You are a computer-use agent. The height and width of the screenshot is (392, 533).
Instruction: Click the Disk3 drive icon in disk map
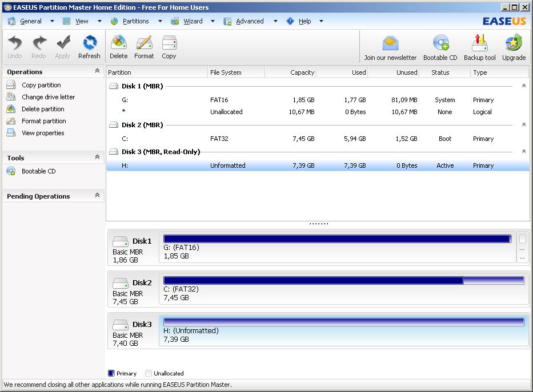tap(121, 325)
